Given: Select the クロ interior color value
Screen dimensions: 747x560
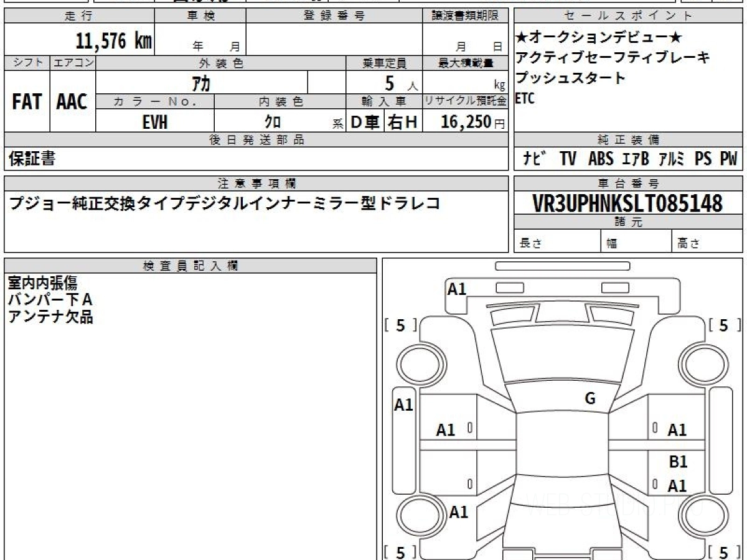Looking at the screenshot, I should [x=272, y=122].
